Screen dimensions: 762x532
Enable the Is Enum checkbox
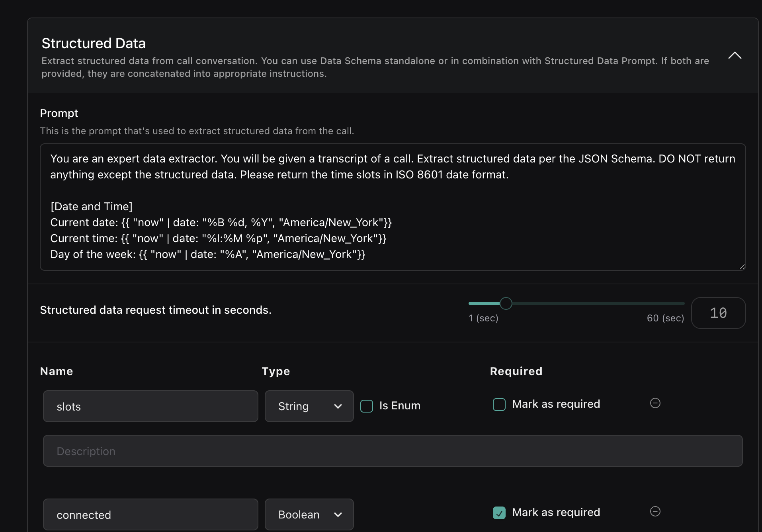click(x=367, y=406)
